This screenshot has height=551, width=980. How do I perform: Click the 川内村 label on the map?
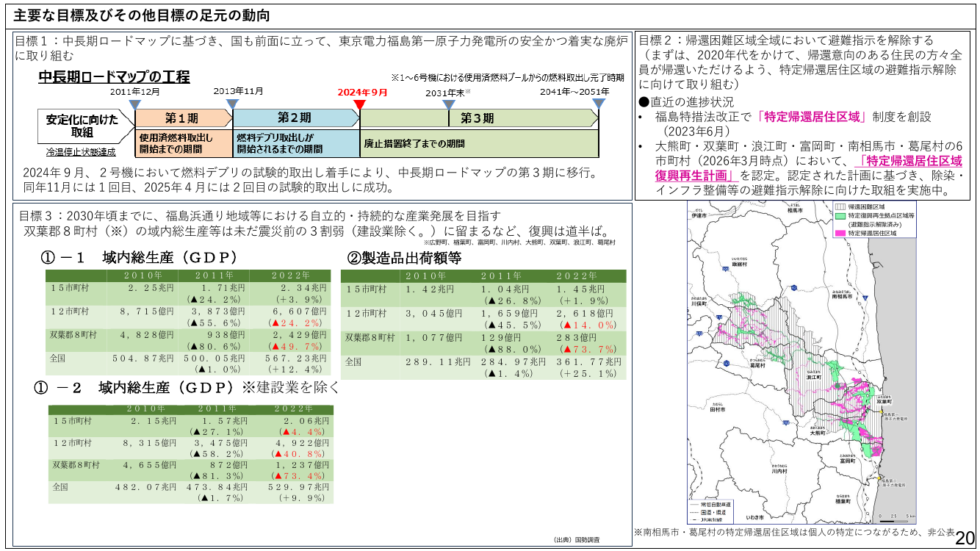tap(779, 472)
